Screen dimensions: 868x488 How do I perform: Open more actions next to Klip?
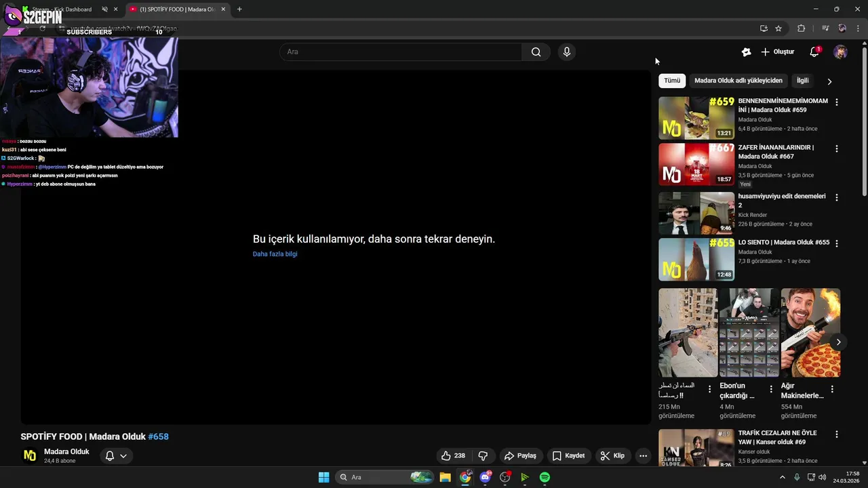pos(643,456)
